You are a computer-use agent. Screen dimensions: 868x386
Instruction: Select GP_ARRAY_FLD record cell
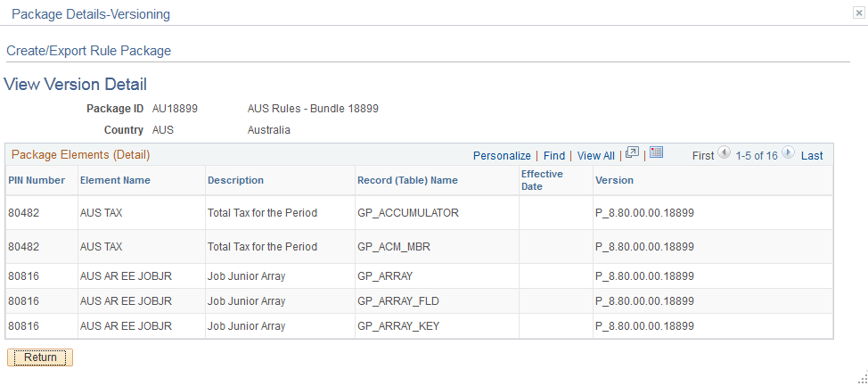[x=398, y=300]
